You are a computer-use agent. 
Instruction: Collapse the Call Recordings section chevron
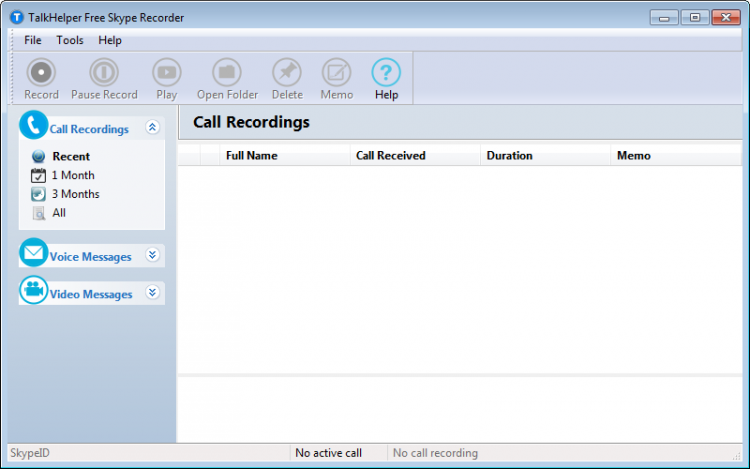(x=152, y=127)
